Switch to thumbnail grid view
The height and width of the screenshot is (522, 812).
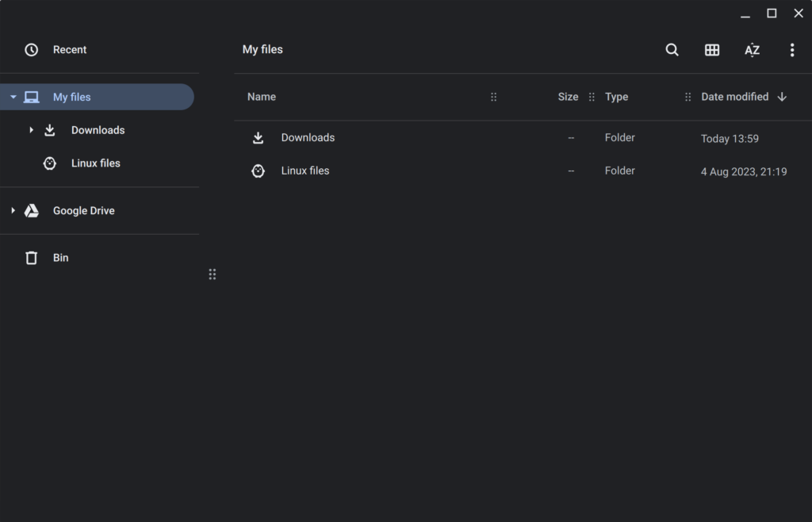712,49
